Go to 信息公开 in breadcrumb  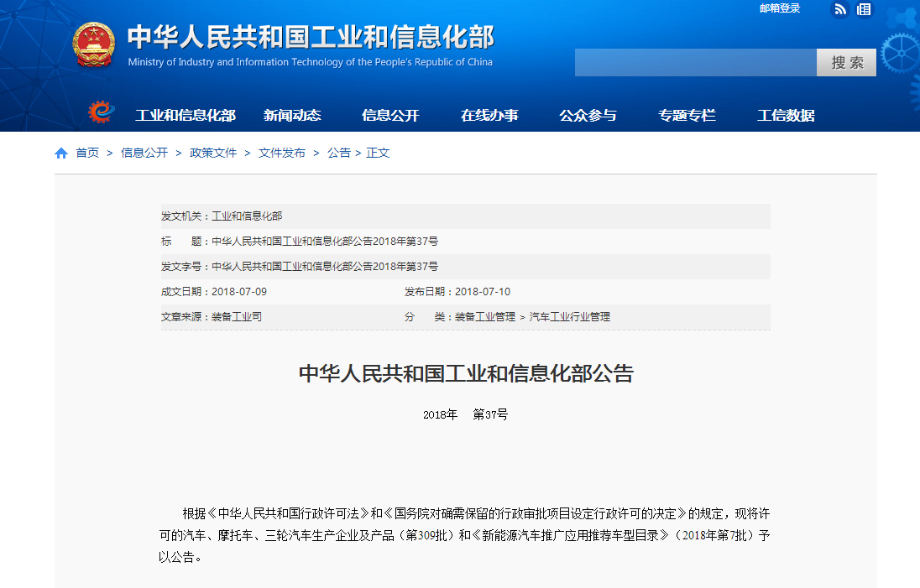pos(144,153)
